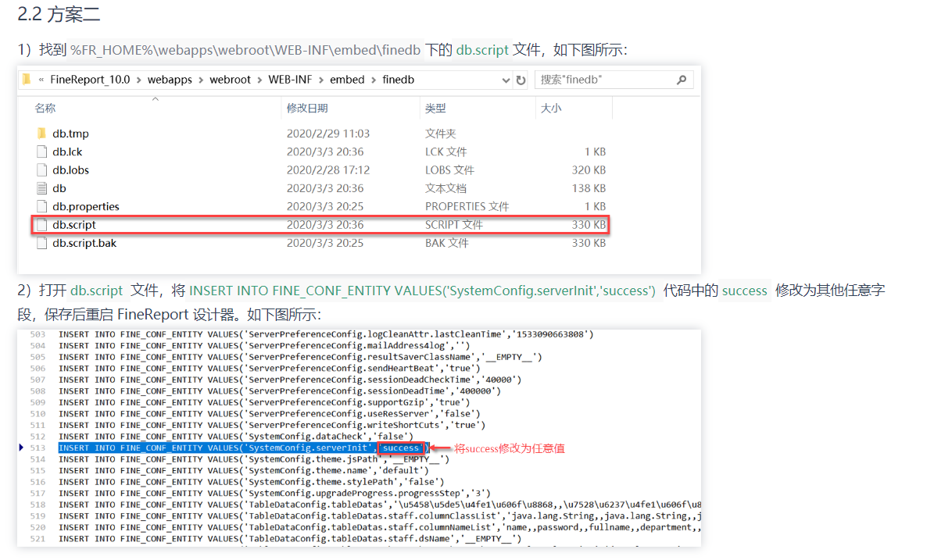Click the upgradeProgress.progressStep line 517
934x560 pixels.
point(274,493)
